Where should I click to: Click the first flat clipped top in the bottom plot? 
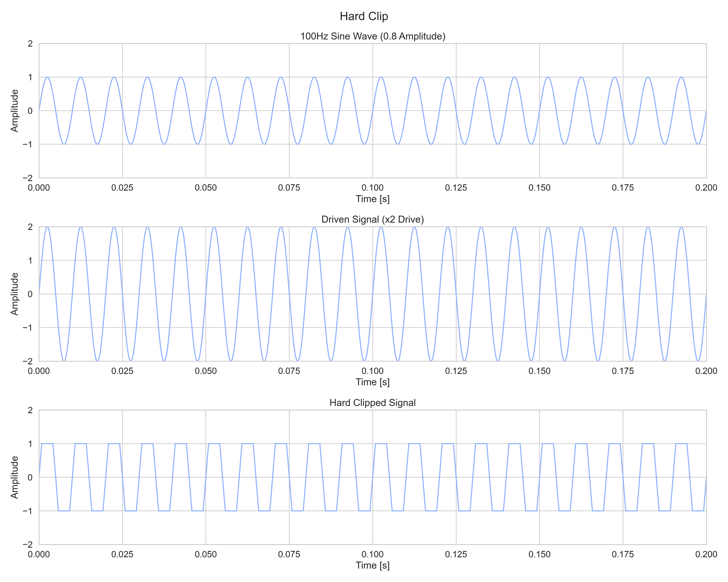click(47, 444)
